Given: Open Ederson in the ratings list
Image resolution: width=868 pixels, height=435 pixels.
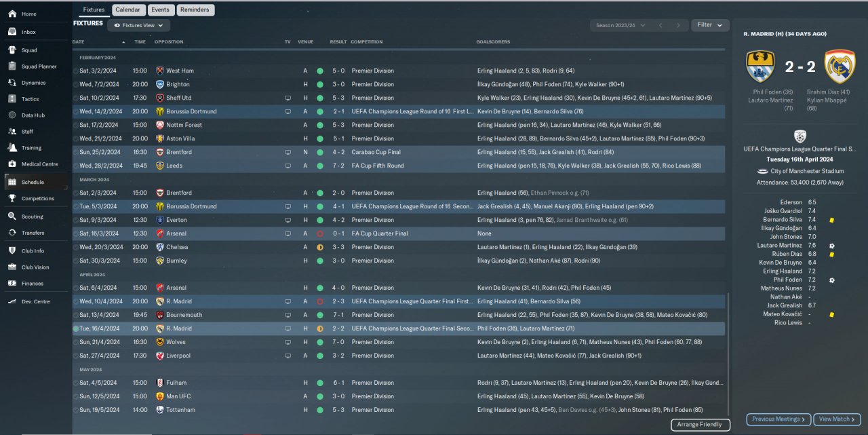Looking at the screenshot, I should 791,202.
